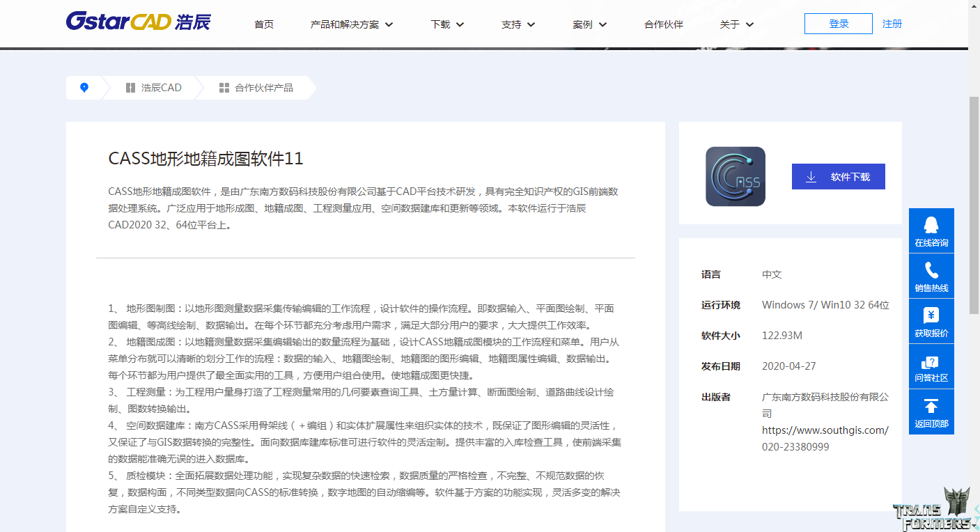Image resolution: width=980 pixels, height=532 pixels.
Task: Go to 首页 home page
Action: pos(264,24)
